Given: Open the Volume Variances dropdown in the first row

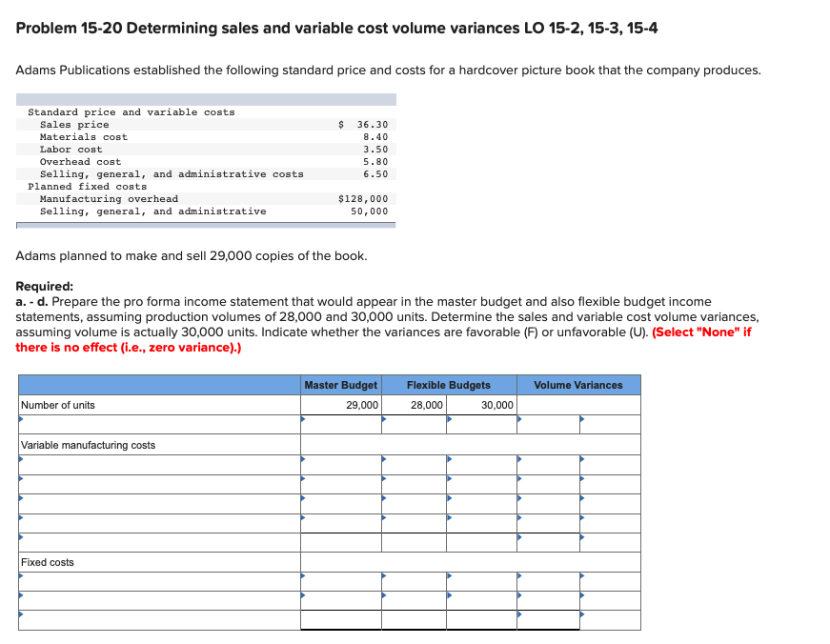Looking at the screenshot, I should pyautogui.click(x=518, y=420).
